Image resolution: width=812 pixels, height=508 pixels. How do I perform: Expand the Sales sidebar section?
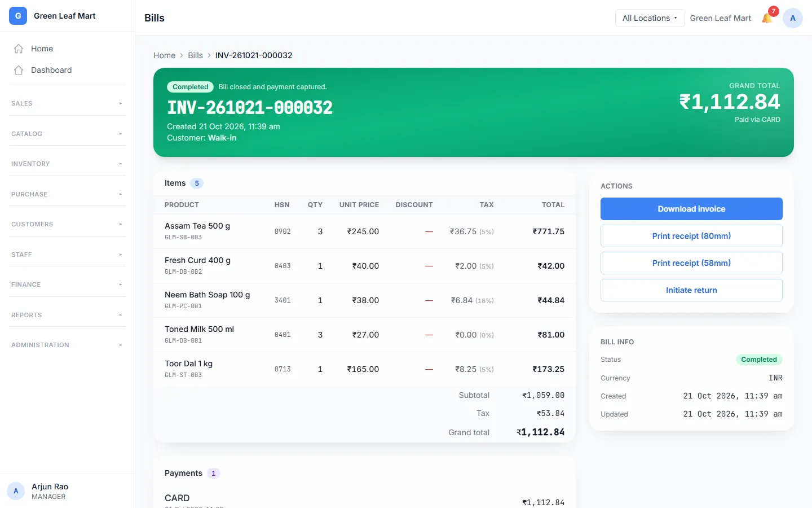(x=67, y=103)
